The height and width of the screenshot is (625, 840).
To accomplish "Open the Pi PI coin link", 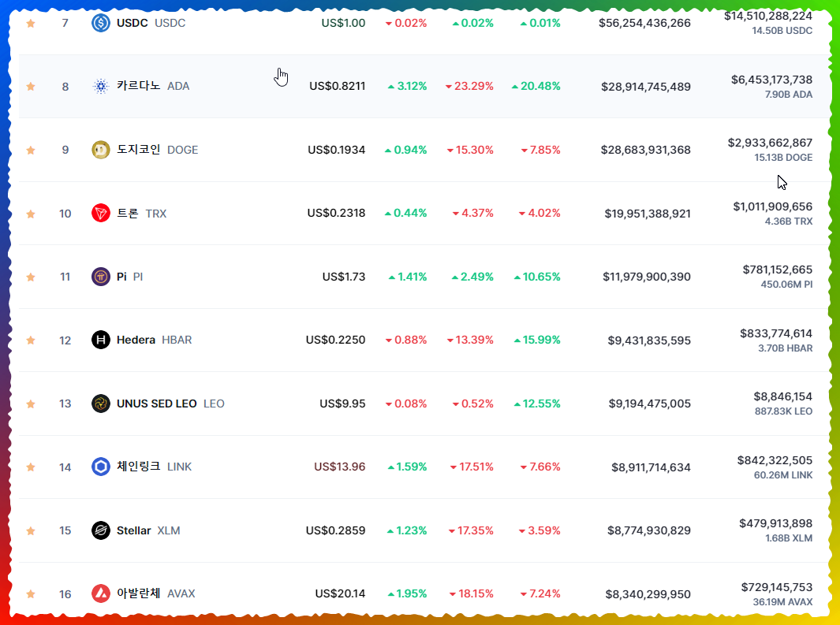I will pyautogui.click(x=129, y=277).
